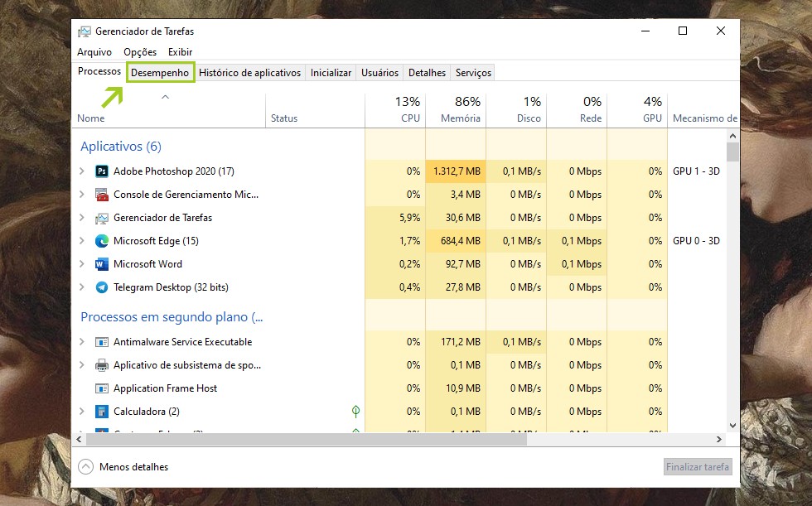
Task: Click the Adobe Photoshop 2020 icon
Action: tap(102, 171)
